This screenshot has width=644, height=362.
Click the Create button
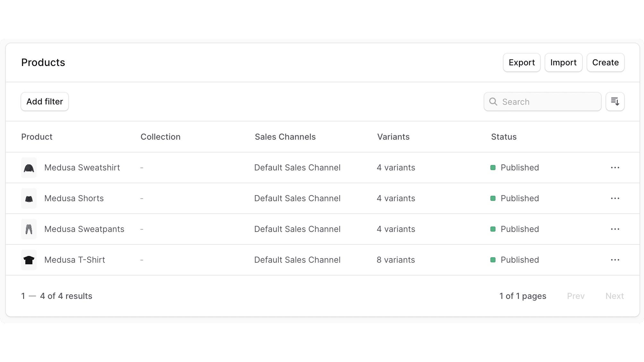[x=606, y=62]
